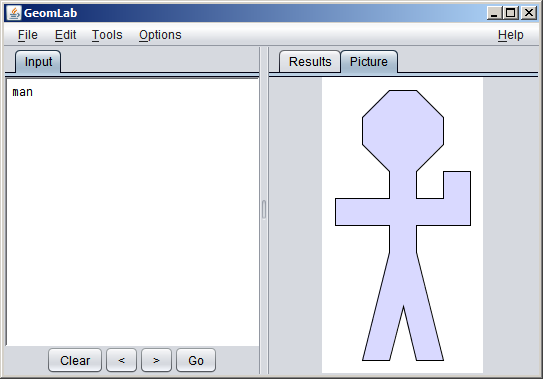Click the octagonal head of the man figure
Screen dimensions: 543x379
point(403,131)
